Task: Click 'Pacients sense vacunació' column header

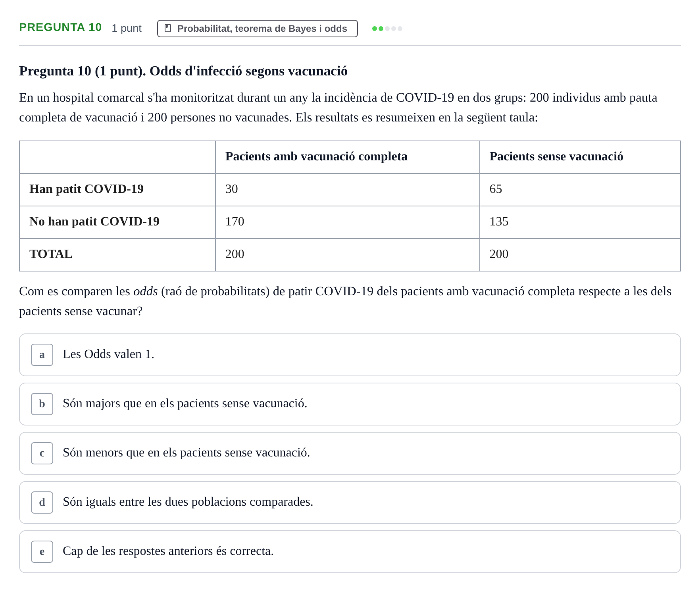Action: [580, 157]
